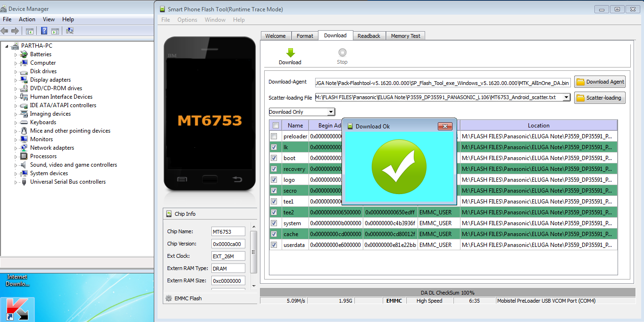Image resolution: width=644 pixels, height=322 pixels.
Task: Click the Download Agent button
Action: click(600, 82)
